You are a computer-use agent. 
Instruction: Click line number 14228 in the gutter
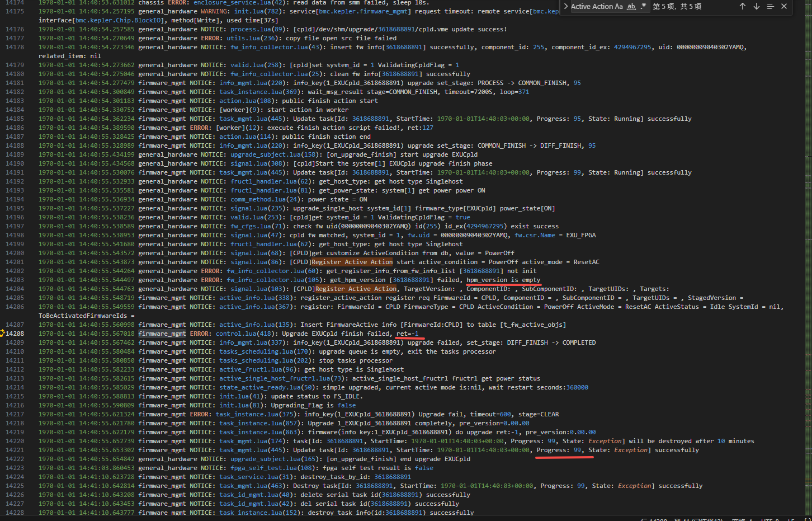(15, 513)
